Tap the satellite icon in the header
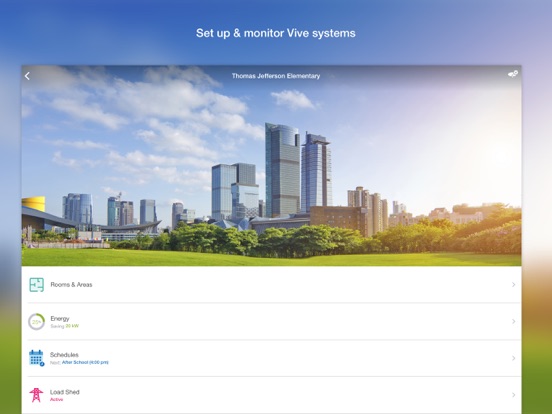Screen dimensions: 552x414 pyautogui.click(x=513, y=74)
